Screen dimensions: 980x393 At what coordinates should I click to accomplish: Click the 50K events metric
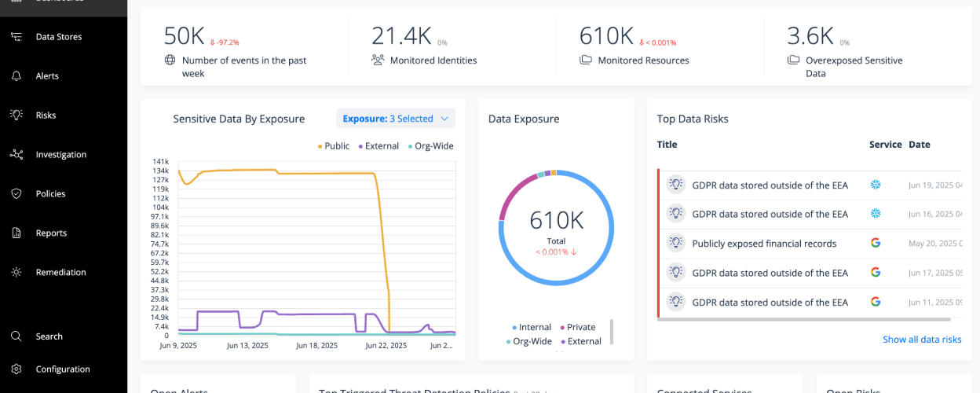tap(184, 36)
